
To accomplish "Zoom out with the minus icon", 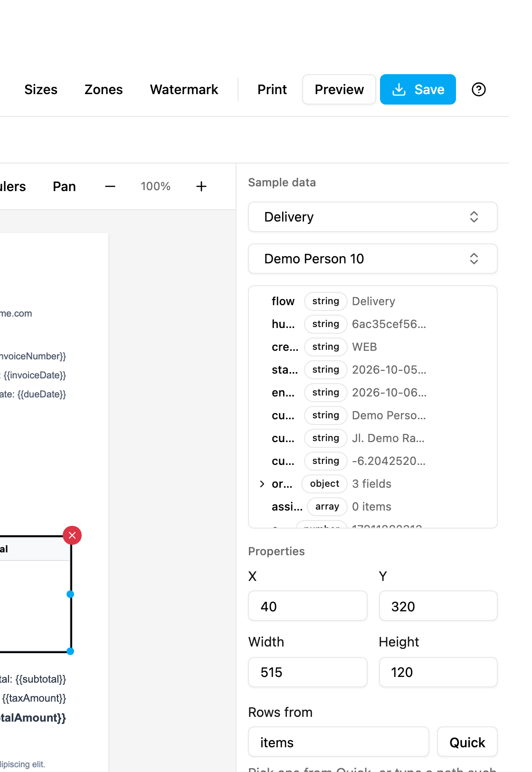I will (x=110, y=186).
